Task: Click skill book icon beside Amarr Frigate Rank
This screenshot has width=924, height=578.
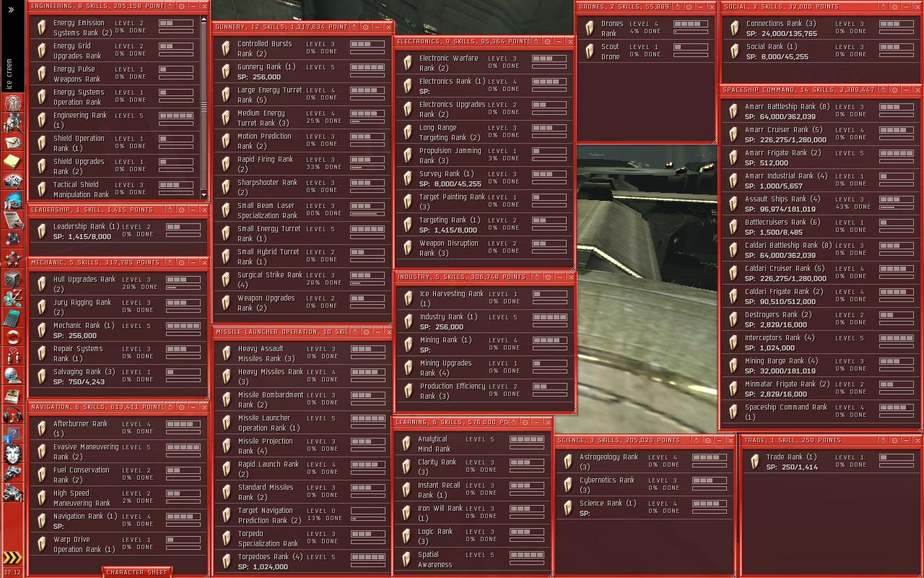Action: [733, 158]
